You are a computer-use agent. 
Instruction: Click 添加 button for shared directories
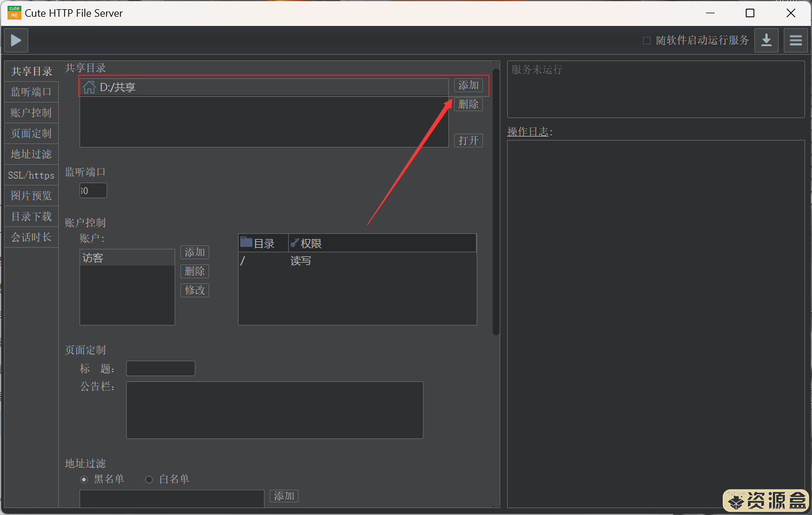pos(469,85)
